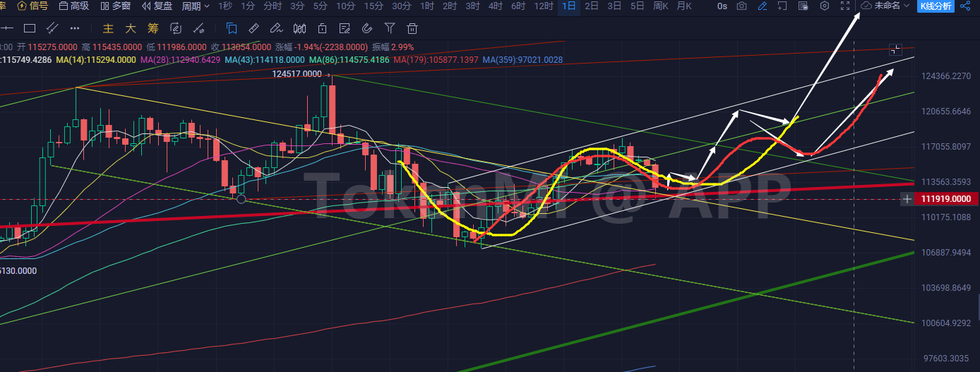Open chart settings hexagon icon

tap(824, 6)
